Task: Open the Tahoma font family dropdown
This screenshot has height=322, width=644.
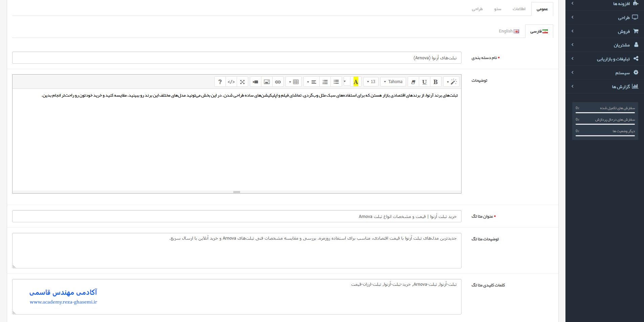Action: pyautogui.click(x=393, y=82)
